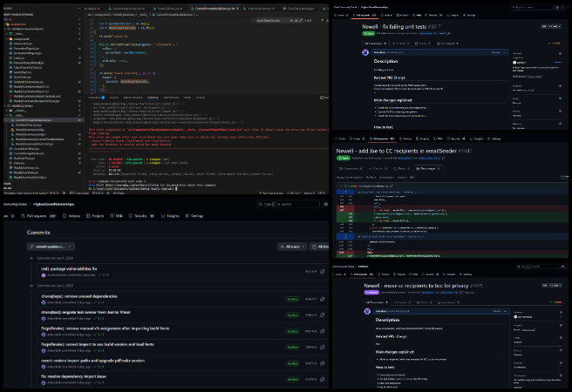572x392 pixels.
Task: Open Wiki tab on Commits page
Action: coord(117,216)
